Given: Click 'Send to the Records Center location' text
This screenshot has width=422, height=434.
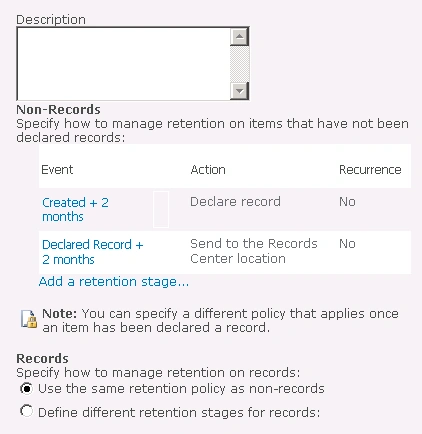Looking at the screenshot, I should click(x=254, y=251).
